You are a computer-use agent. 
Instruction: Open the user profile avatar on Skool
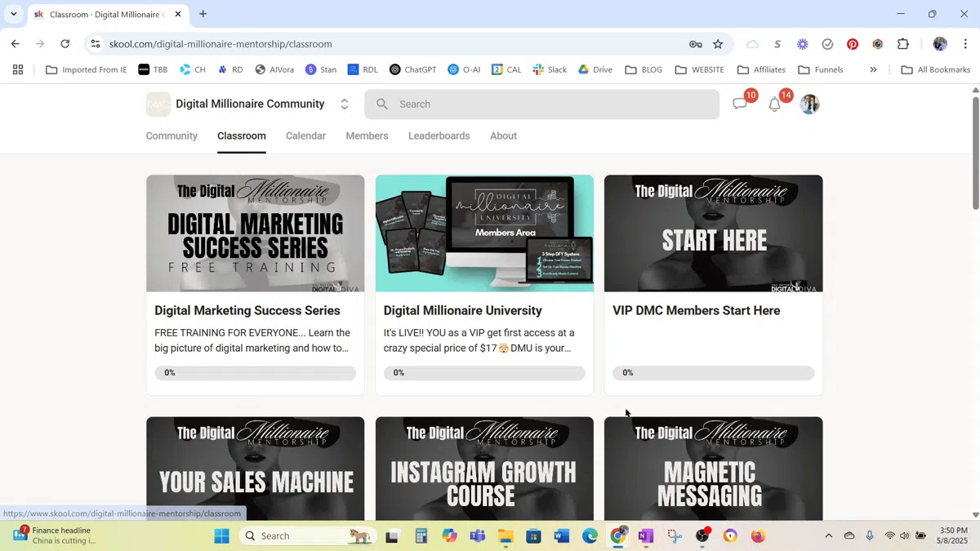coord(809,104)
